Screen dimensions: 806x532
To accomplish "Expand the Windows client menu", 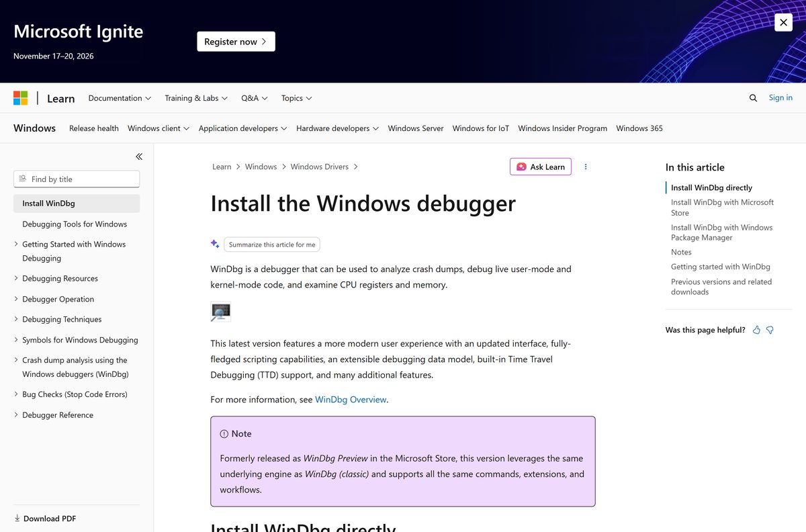I will [159, 128].
